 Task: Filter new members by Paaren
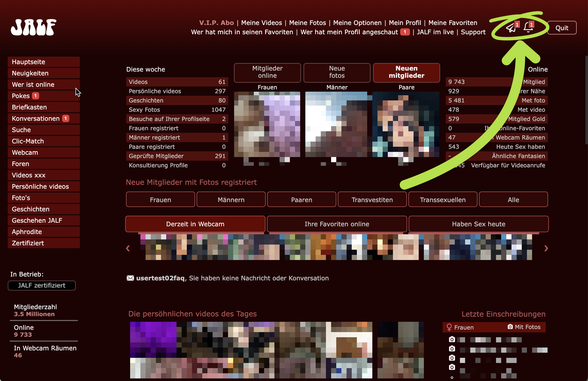click(302, 200)
